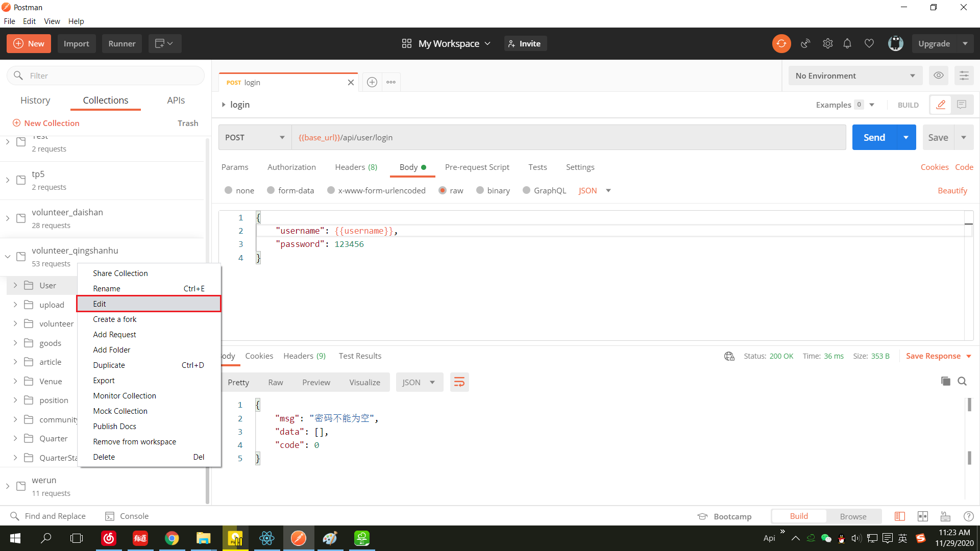
Task: Toggle the response line wrap icon
Action: [459, 382]
